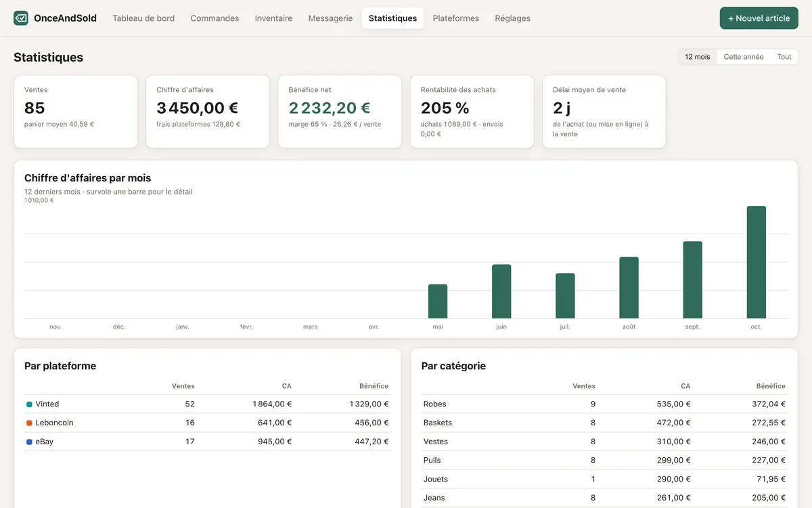Click the Jouets category row

pos(604,479)
